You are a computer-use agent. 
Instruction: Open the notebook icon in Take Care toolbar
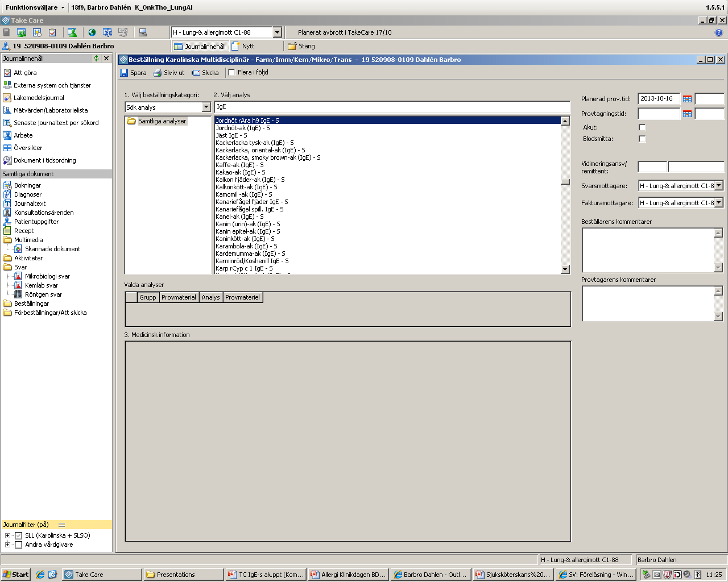[6, 32]
